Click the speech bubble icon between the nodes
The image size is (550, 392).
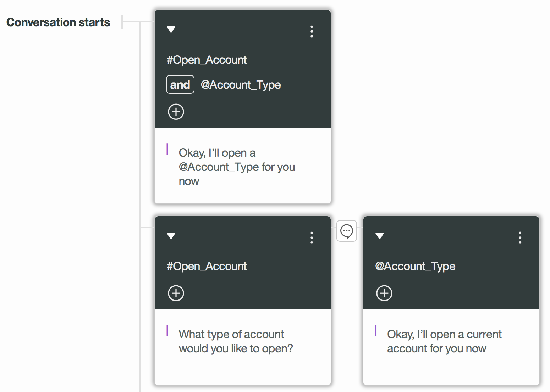[347, 231]
